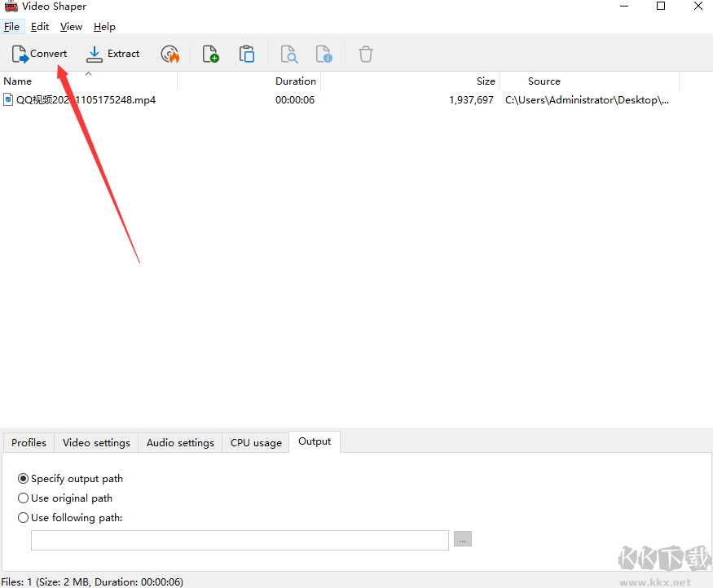Image resolution: width=713 pixels, height=588 pixels.
Task: Switch to the Profiles tab
Action: coord(29,442)
